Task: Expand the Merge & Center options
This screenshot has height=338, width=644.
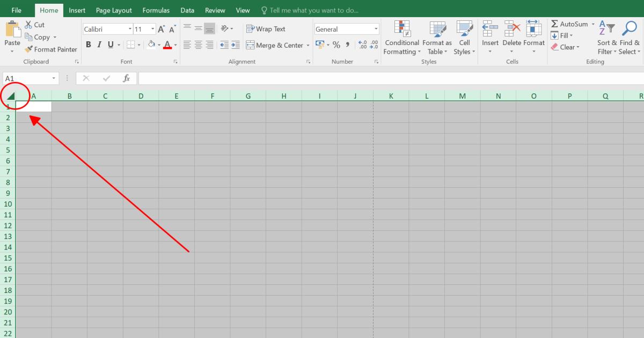Action: click(x=309, y=46)
